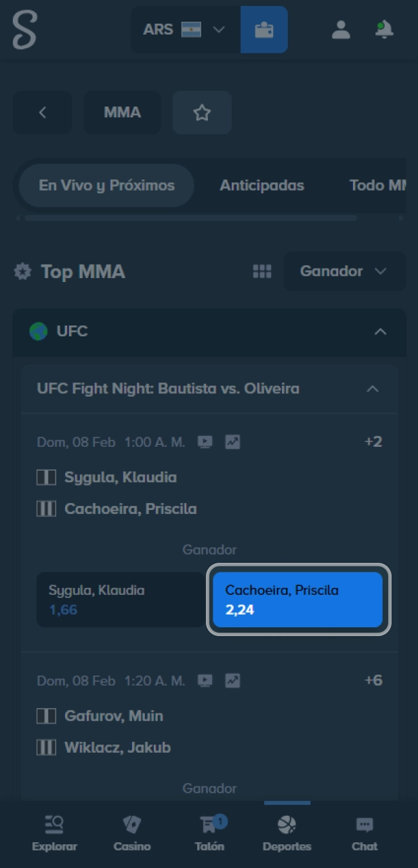Go back using the left chevron button
This screenshot has width=418, height=868.
(x=42, y=113)
